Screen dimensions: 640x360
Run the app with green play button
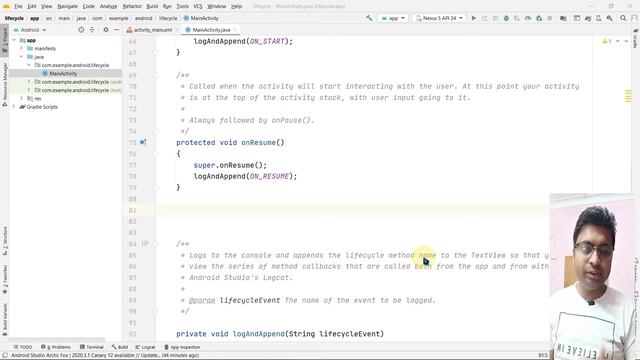click(x=473, y=18)
